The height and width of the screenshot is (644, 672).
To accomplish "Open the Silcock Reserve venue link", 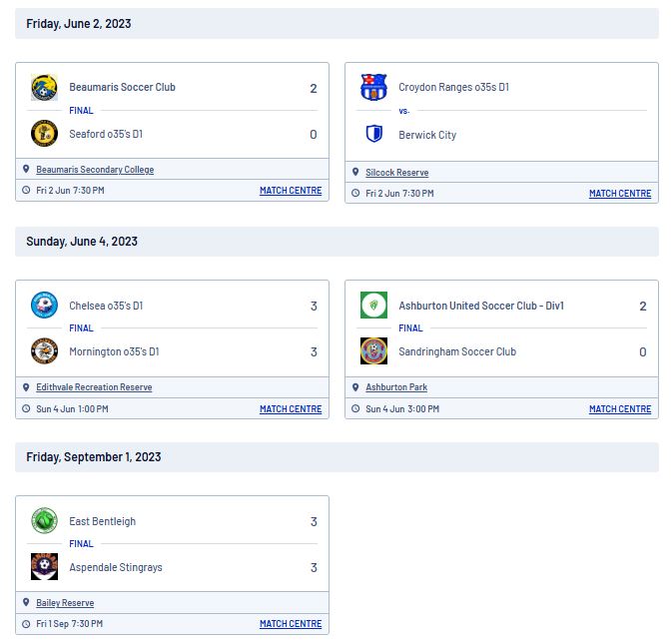I will [396, 173].
